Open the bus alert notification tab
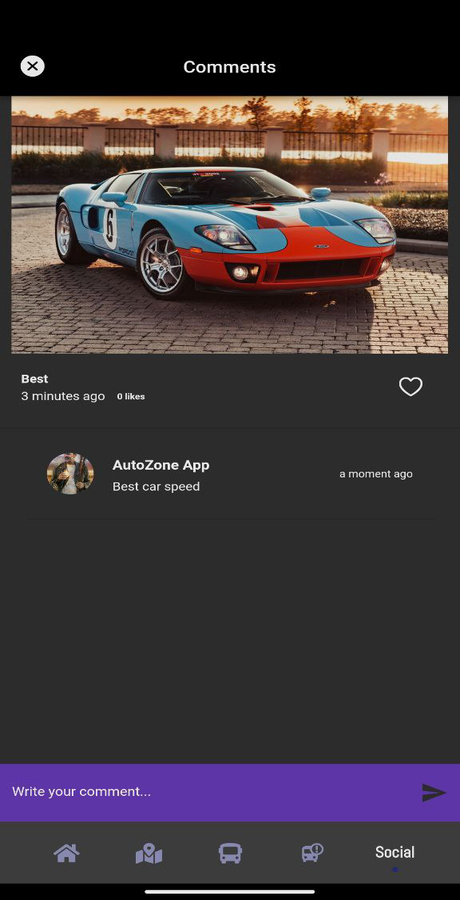Viewport: 460px width, 900px height. coord(312,853)
